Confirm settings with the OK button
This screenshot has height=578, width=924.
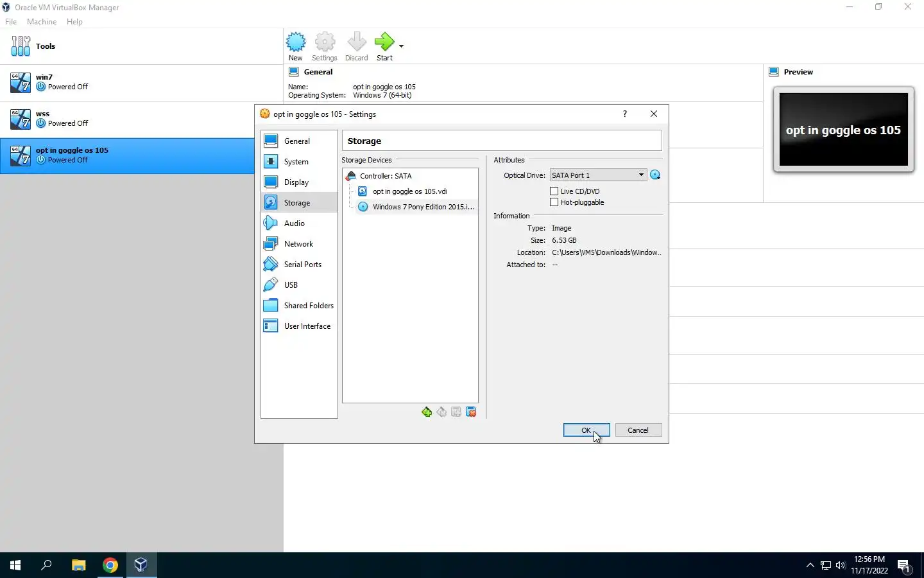pos(586,430)
